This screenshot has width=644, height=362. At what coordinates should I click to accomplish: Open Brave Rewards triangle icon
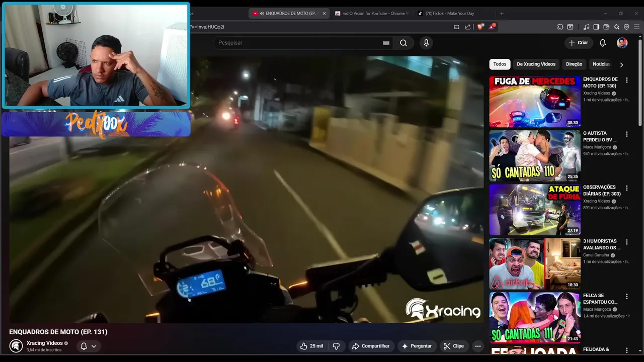click(x=492, y=27)
